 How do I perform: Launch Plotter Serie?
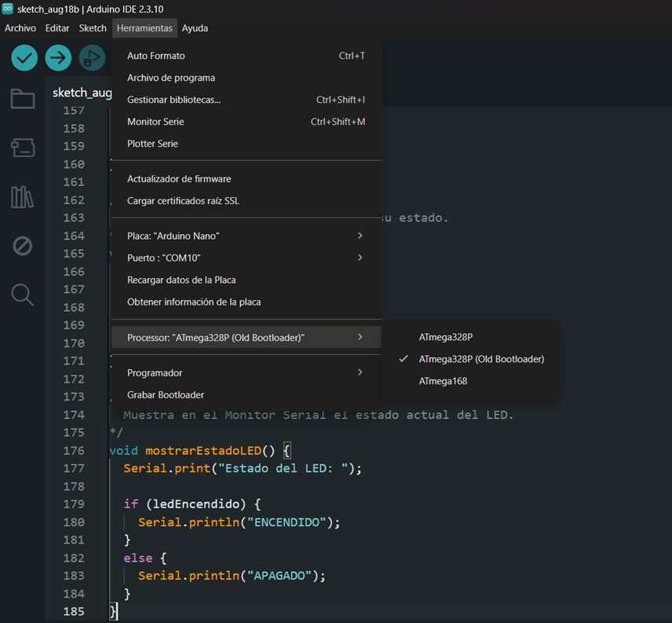(x=247, y=144)
